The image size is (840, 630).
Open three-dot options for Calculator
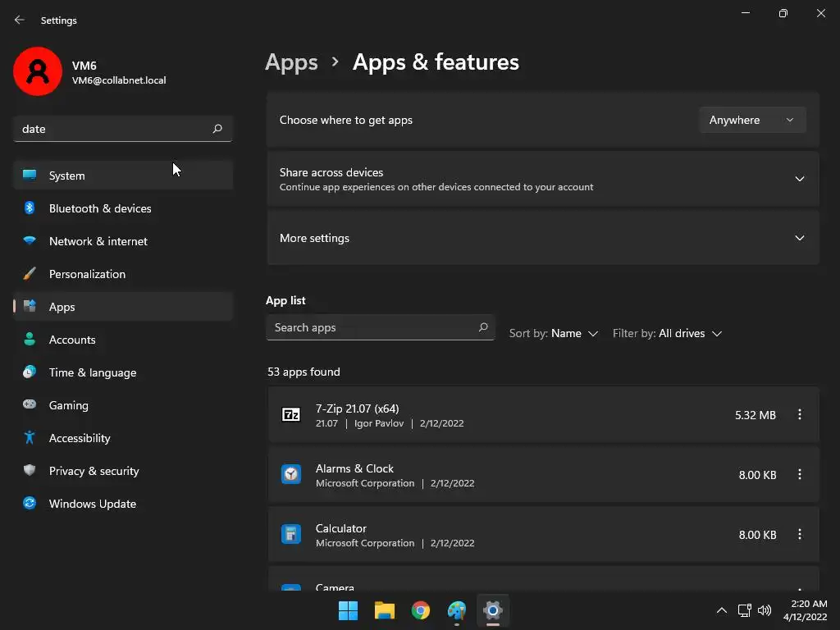tap(800, 535)
